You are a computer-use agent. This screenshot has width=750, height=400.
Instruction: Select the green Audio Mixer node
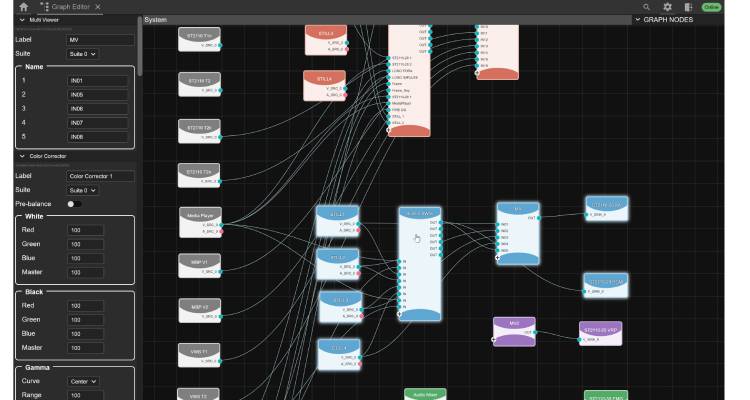pyautogui.click(x=424, y=394)
